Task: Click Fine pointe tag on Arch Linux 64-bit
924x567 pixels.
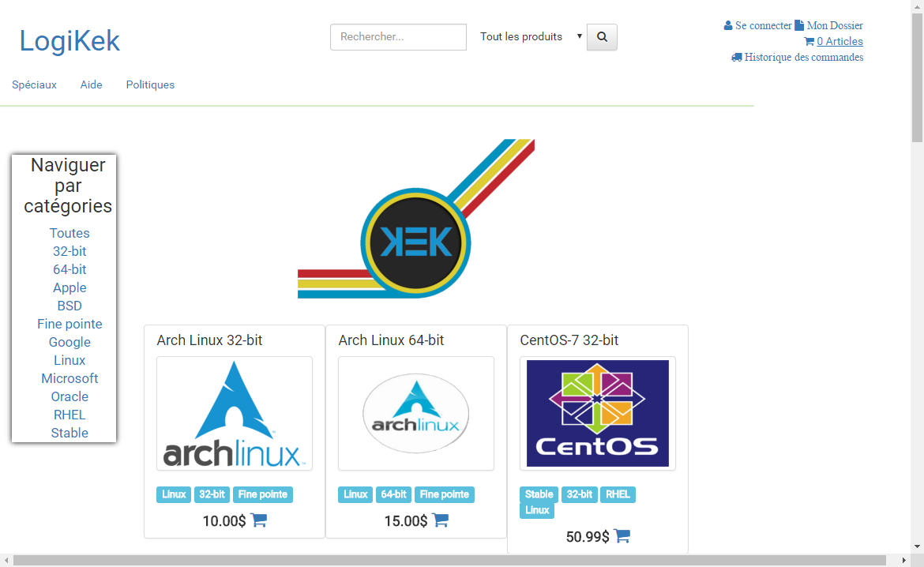Action: coord(445,494)
